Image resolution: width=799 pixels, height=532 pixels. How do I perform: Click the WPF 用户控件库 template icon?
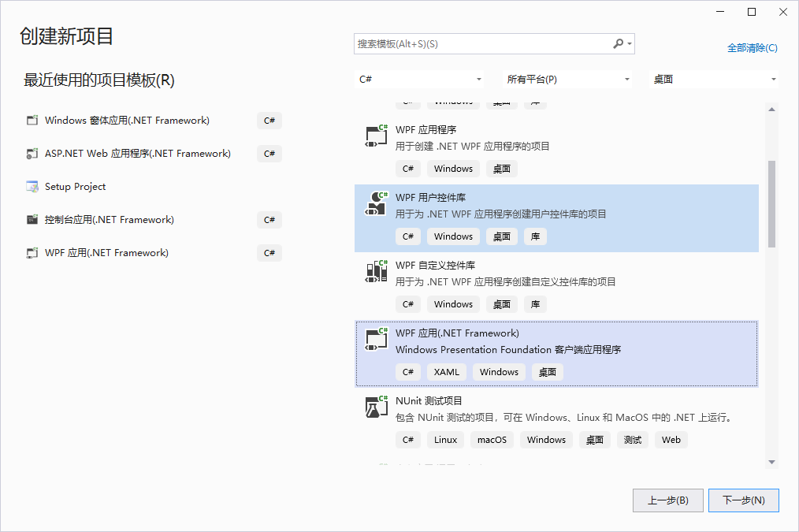[377, 204]
